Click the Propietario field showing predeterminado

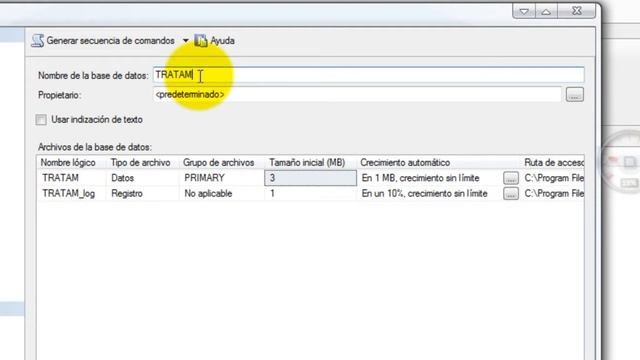coord(357,94)
